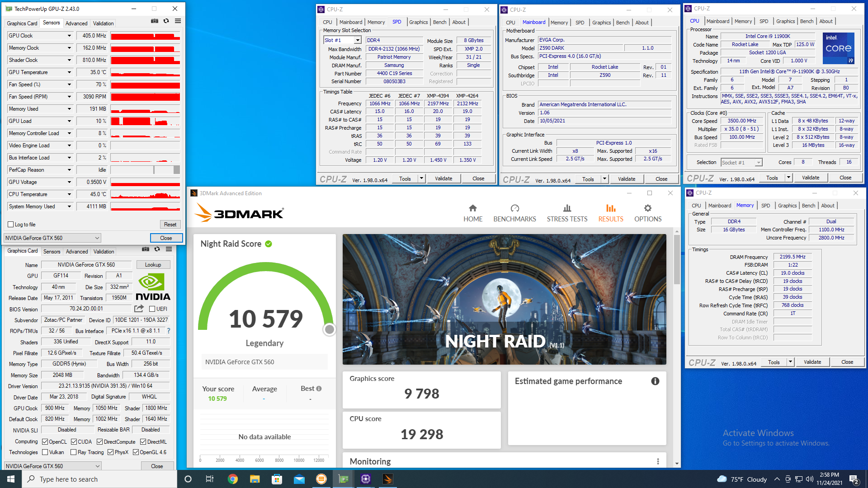Click Night Raid benchmark thumbnail image
This screenshot has height=488, width=868.
coord(504,299)
